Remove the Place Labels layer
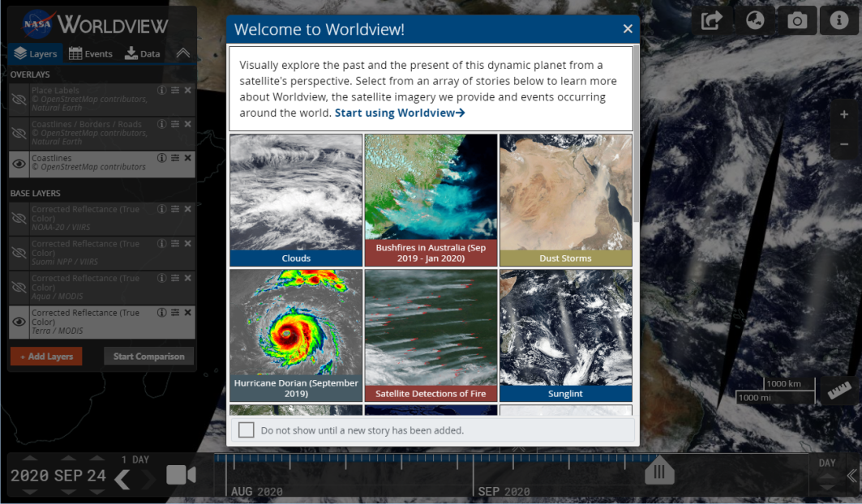The width and height of the screenshot is (862, 504). (x=188, y=90)
